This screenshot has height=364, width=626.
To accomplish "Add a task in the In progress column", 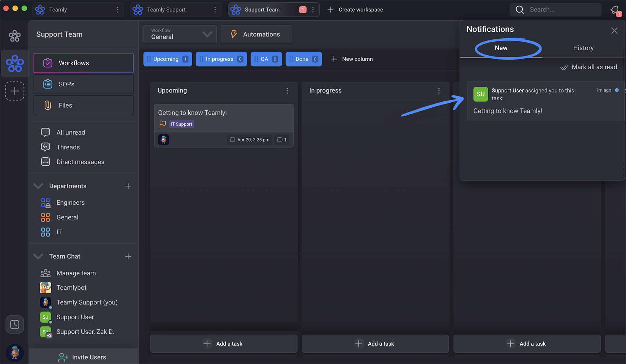I will (x=375, y=344).
